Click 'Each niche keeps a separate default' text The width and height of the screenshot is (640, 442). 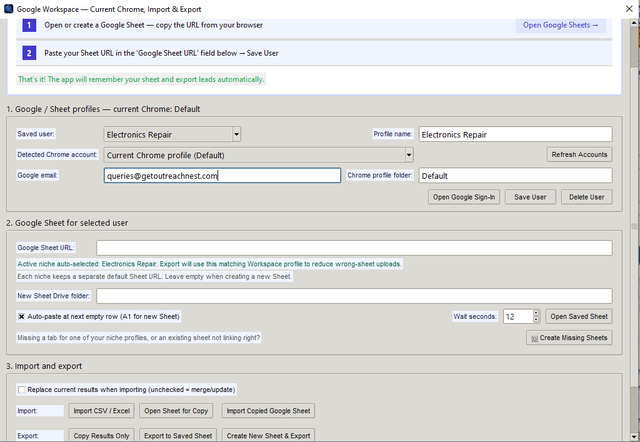coord(154,276)
